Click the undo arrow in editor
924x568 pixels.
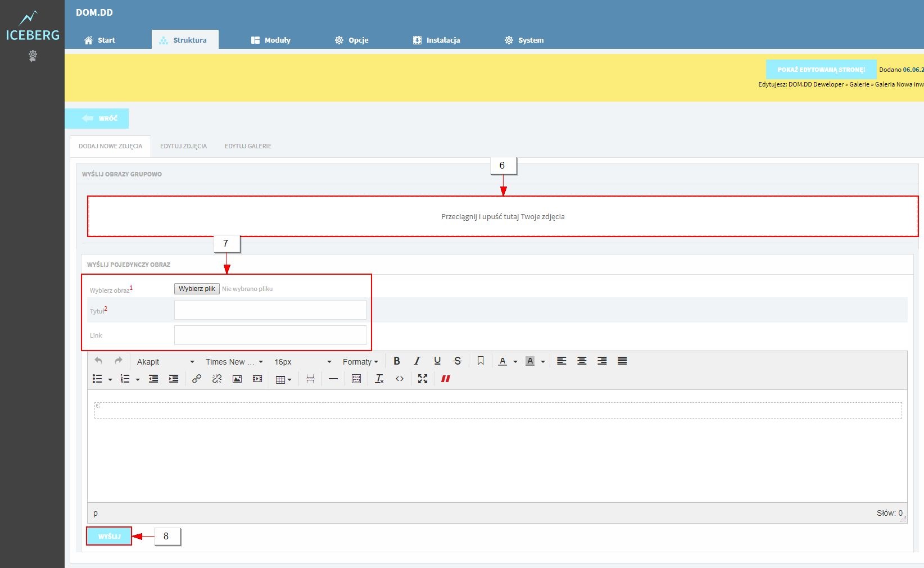[x=98, y=361]
